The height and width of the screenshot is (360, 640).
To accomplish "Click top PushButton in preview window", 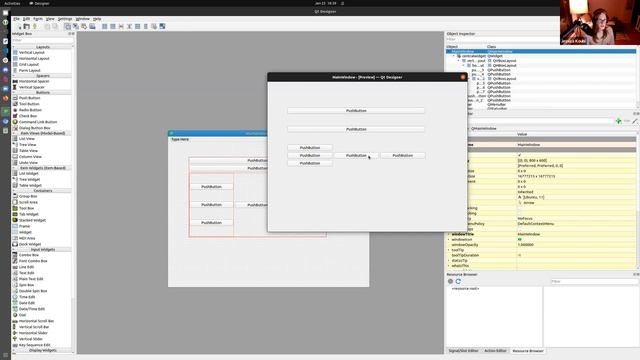I will pos(356,111).
